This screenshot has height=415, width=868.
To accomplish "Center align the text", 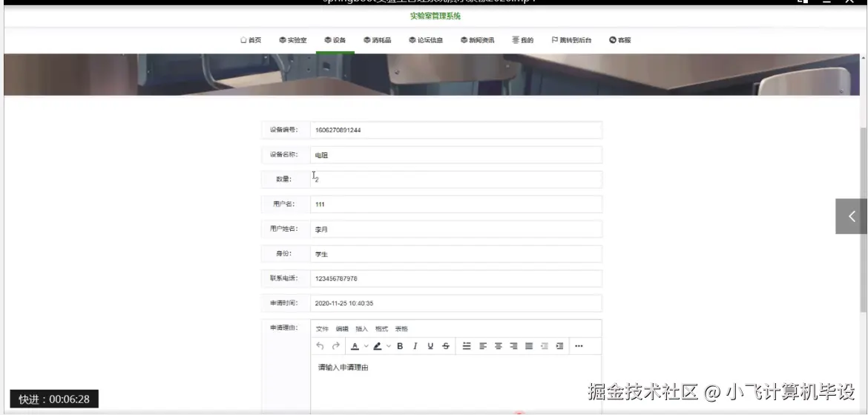I will [499, 346].
